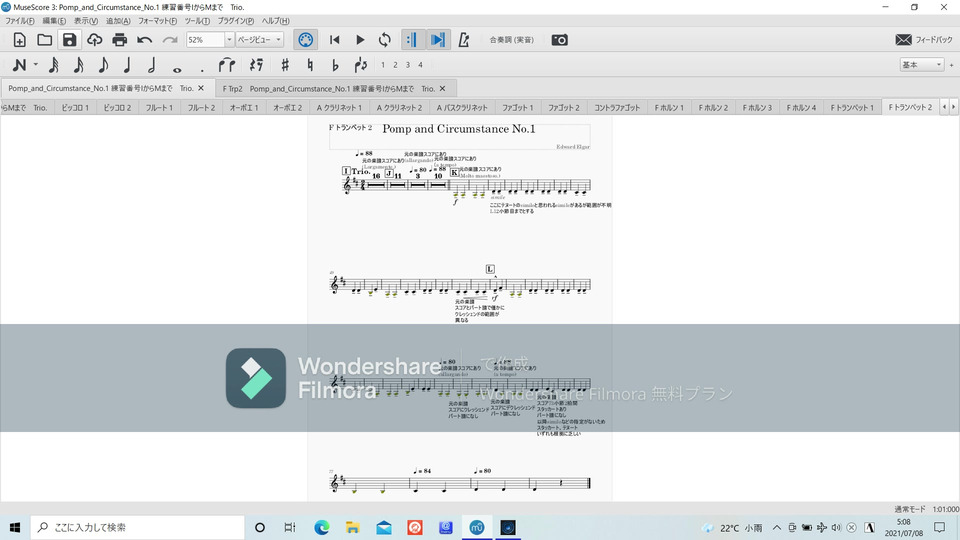Save the score with the floppy disk icon
The image size is (960, 540).
pos(69,40)
